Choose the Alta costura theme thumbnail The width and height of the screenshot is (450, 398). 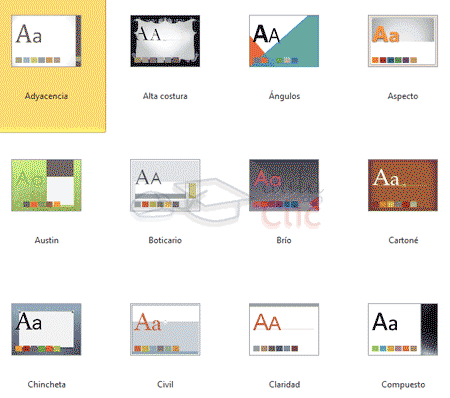tap(165, 41)
